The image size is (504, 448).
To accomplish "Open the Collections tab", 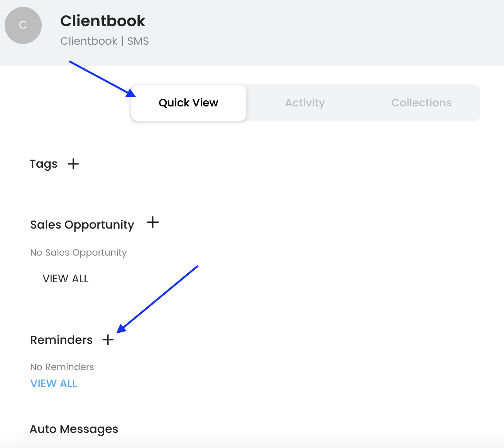I will pyautogui.click(x=421, y=103).
